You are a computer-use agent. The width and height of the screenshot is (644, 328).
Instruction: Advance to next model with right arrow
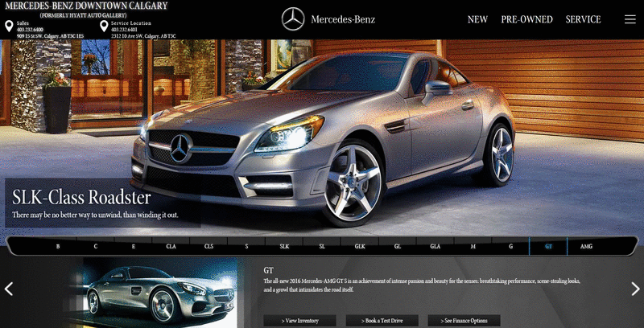click(635, 289)
